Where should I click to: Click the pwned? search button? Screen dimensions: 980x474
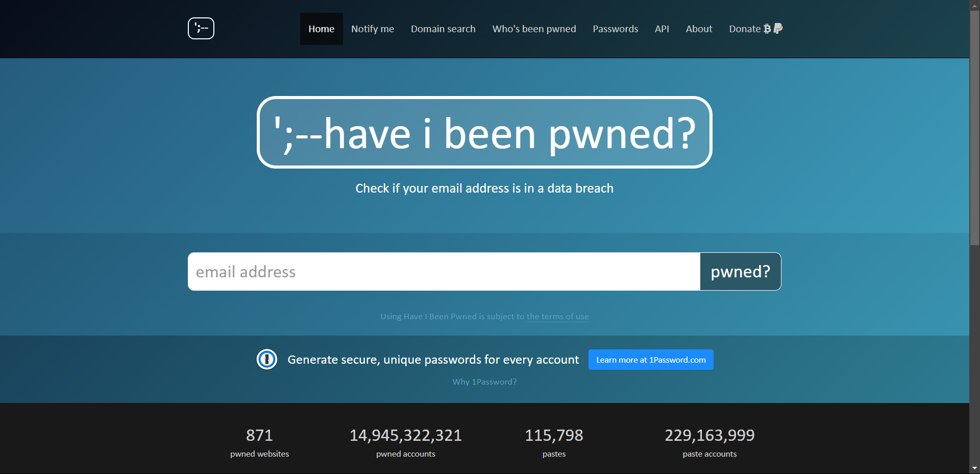(740, 271)
